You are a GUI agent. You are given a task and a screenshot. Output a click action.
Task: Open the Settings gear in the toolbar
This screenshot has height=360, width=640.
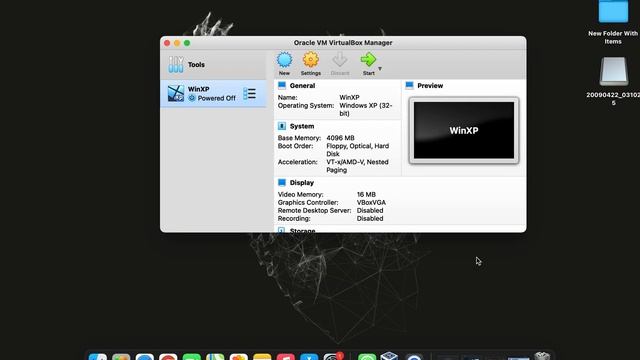311,60
